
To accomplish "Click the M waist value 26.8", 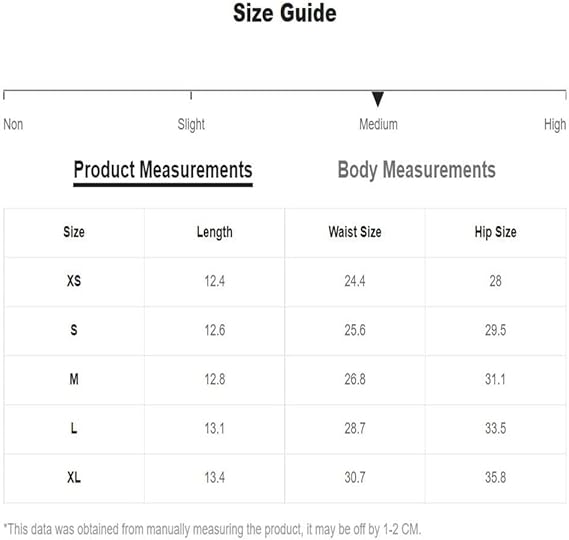I will point(355,379).
